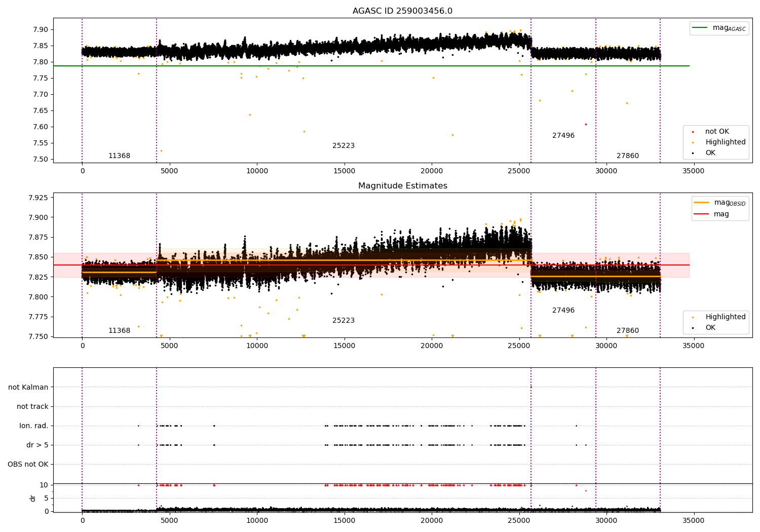Image resolution: width=760 pixels, height=532 pixels.
Task: Click the 'Ion. rad.' row label
Action: pyautogui.click(x=34, y=426)
